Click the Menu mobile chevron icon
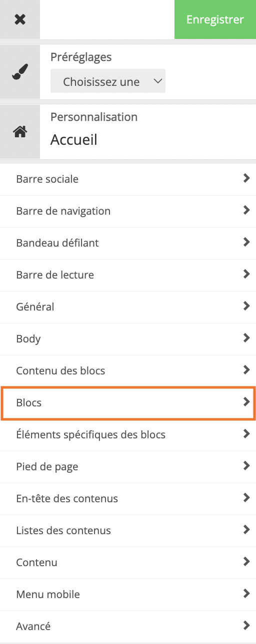This screenshot has height=644, width=256. pos(246,594)
